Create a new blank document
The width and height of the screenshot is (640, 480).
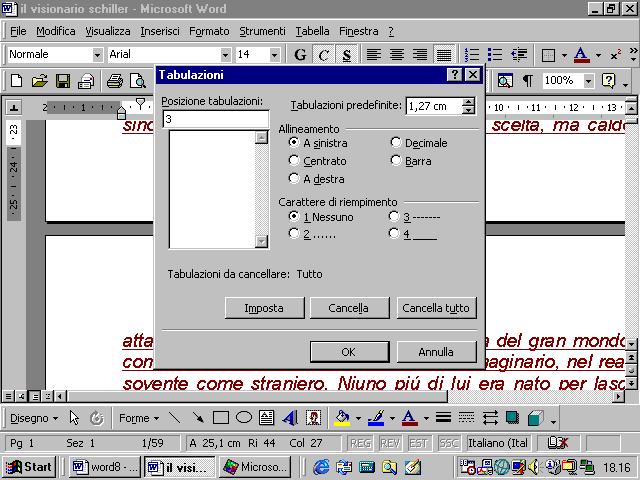[16, 81]
